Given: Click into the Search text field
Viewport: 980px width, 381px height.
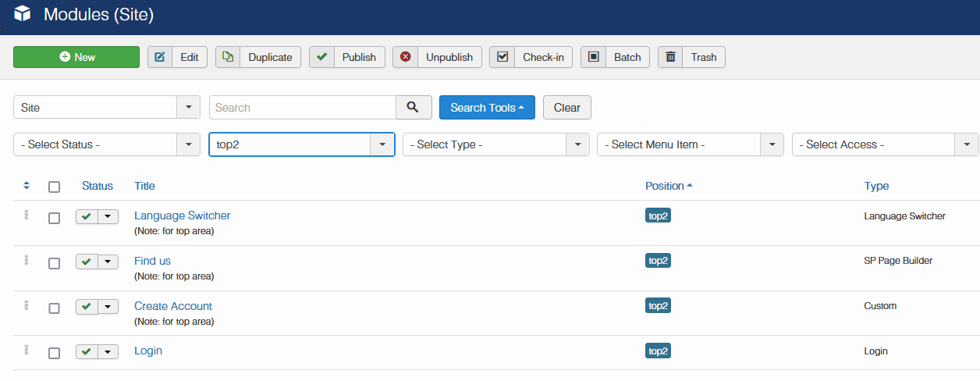Looking at the screenshot, I should click(303, 108).
